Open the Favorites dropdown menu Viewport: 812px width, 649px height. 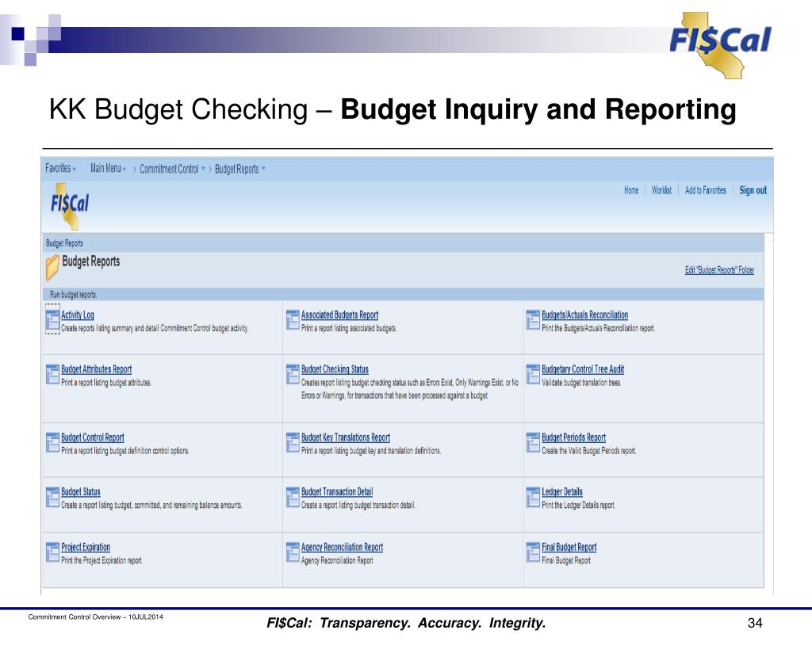pyautogui.click(x=60, y=168)
